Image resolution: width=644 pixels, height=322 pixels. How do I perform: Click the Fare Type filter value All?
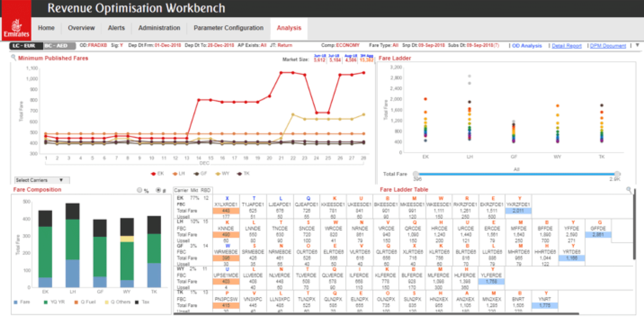(395, 45)
